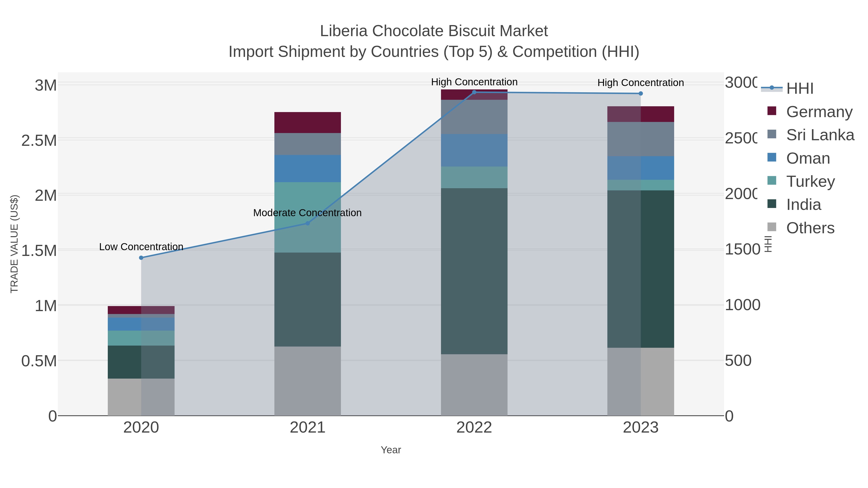This screenshot has width=868, height=488.
Task: Click the Turkey segment of the 2021 bar
Action: [307, 217]
